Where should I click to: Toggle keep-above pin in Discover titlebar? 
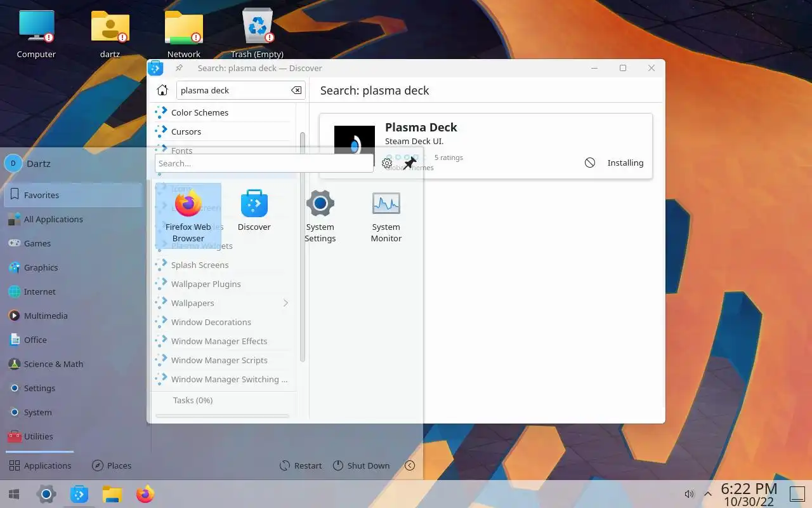pyautogui.click(x=180, y=68)
